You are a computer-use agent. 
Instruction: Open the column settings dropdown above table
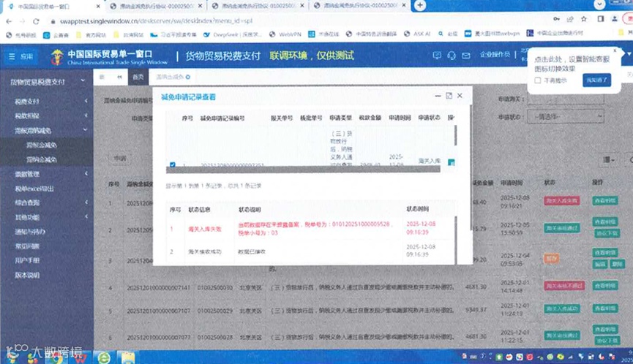[609, 160]
